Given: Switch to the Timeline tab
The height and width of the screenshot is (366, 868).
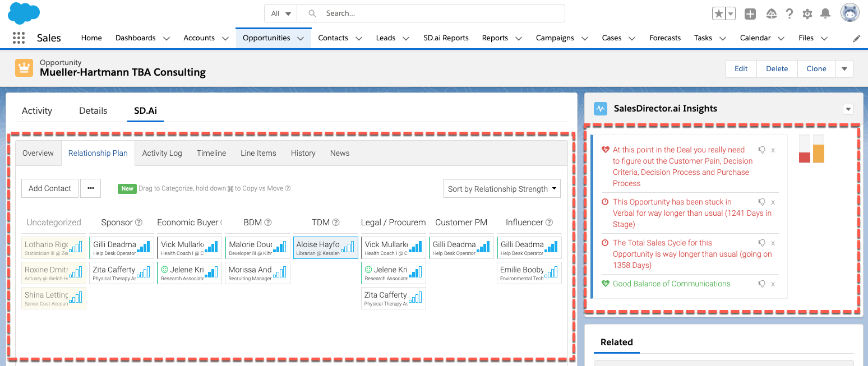Looking at the screenshot, I should pos(211,152).
